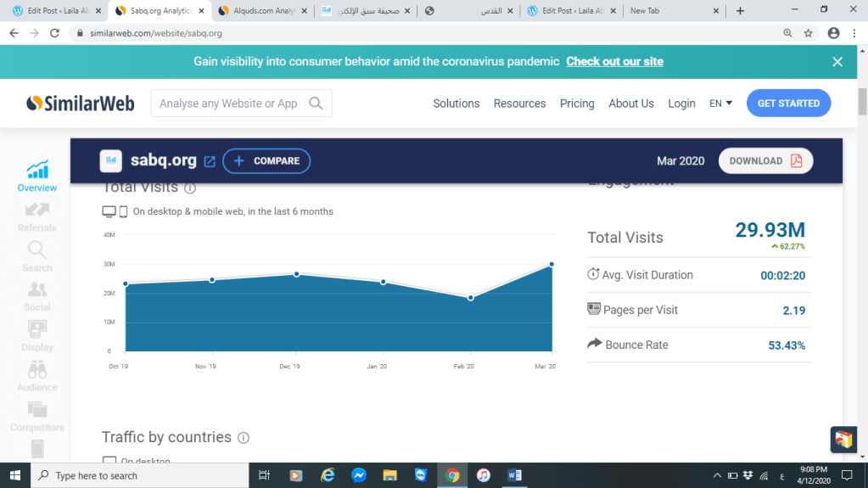Download the report as PDF
This screenshot has width=868, height=488.
tap(765, 161)
